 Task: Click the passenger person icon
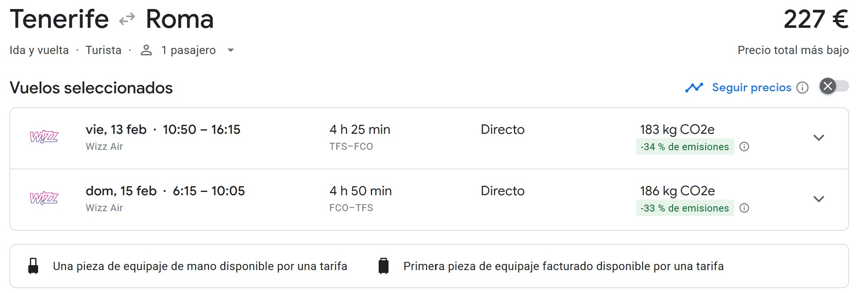coord(146,50)
